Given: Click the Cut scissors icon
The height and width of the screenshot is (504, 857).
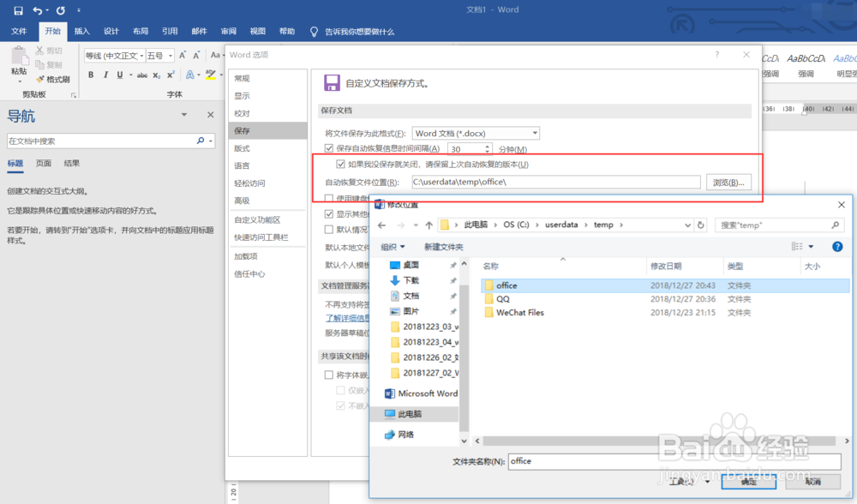Looking at the screenshot, I should click(x=39, y=51).
